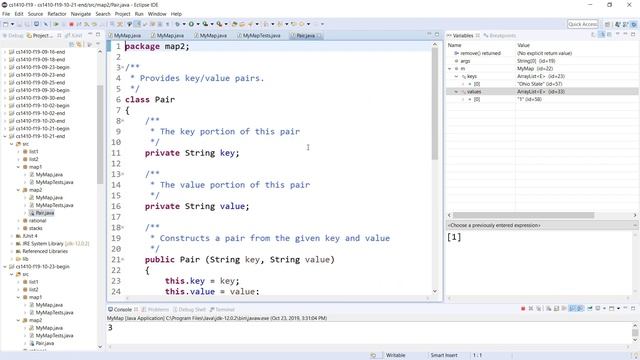Switch to the Breakpoints tab
The image size is (640, 360).
point(500,36)
